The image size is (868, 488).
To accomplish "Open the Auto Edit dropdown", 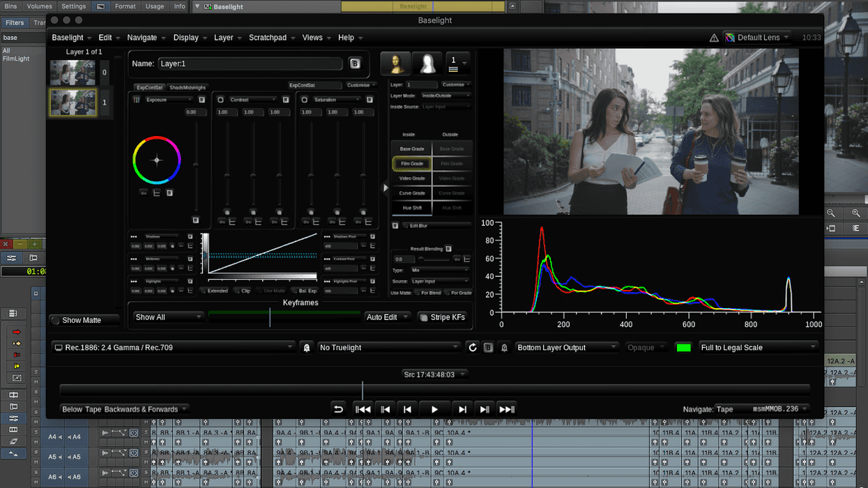I will pyautogui.click(x=388, y=317).
